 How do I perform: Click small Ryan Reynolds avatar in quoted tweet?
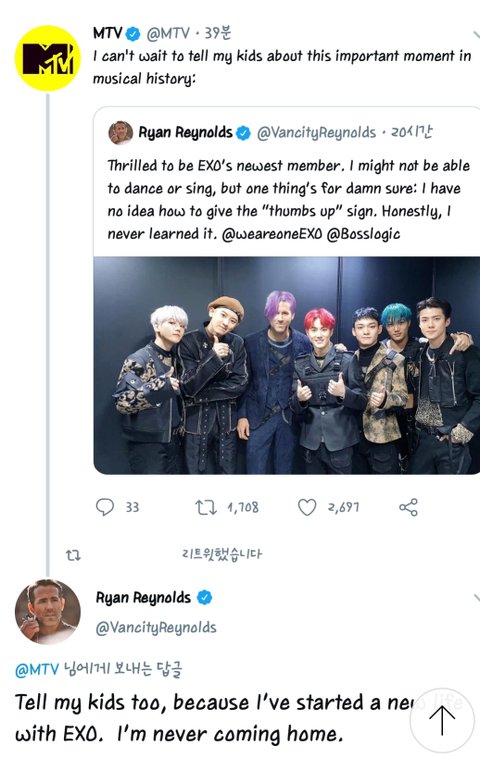pos(120,132)
